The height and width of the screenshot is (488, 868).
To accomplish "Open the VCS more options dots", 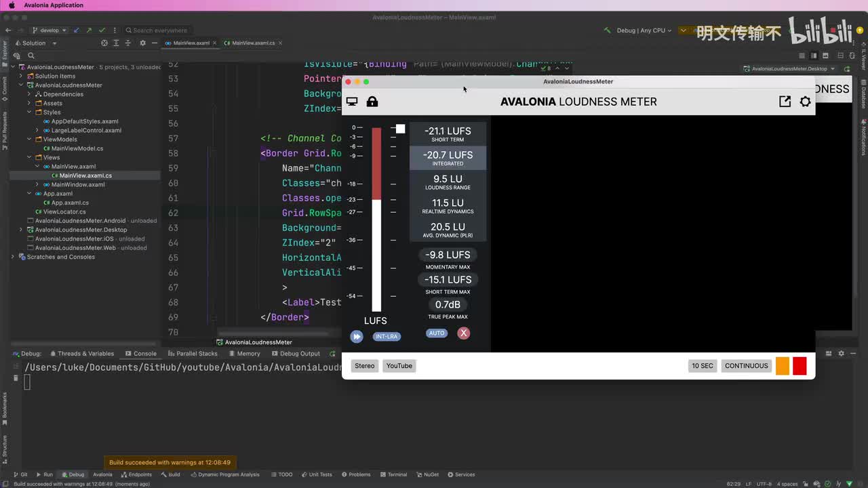I will [x=115, y=30].
